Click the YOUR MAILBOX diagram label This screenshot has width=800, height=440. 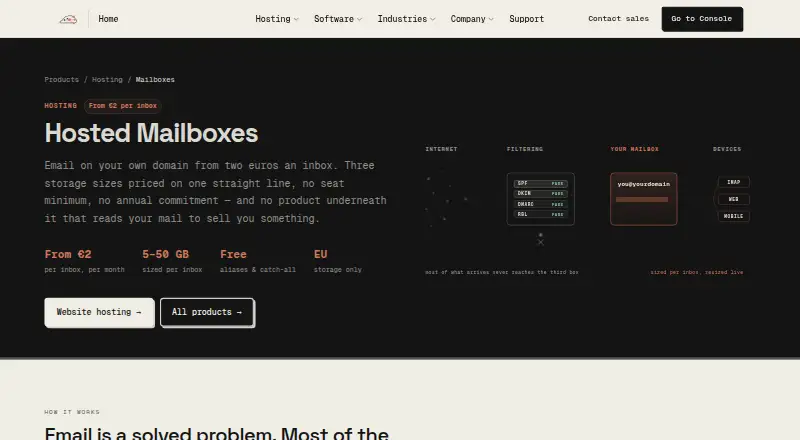[634, 149]
